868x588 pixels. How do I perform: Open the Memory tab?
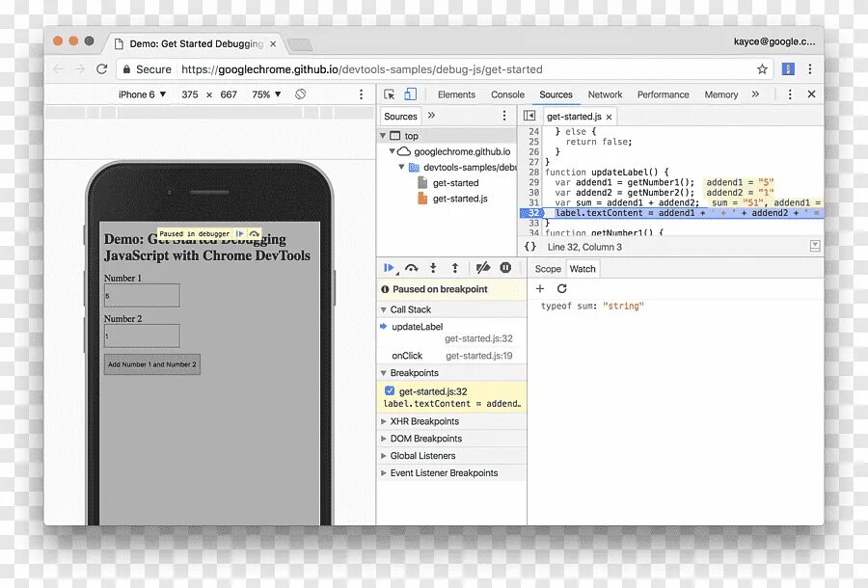point(721,94)
